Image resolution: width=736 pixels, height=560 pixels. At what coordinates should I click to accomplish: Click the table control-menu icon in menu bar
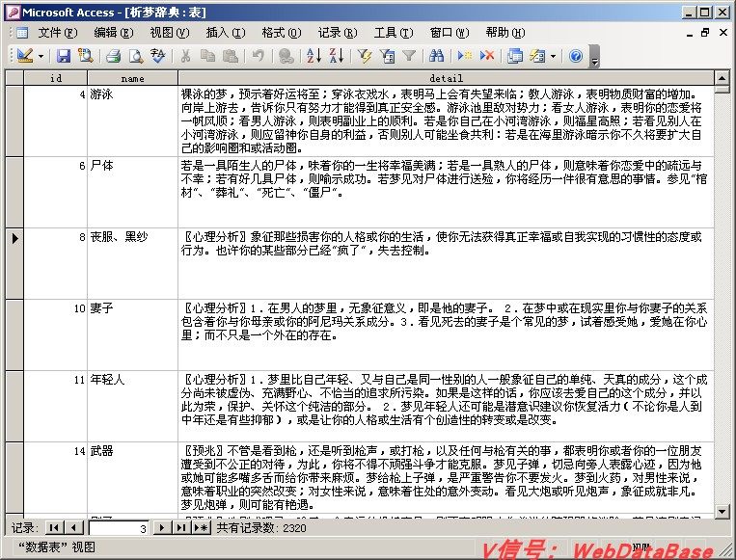[21, 33]
